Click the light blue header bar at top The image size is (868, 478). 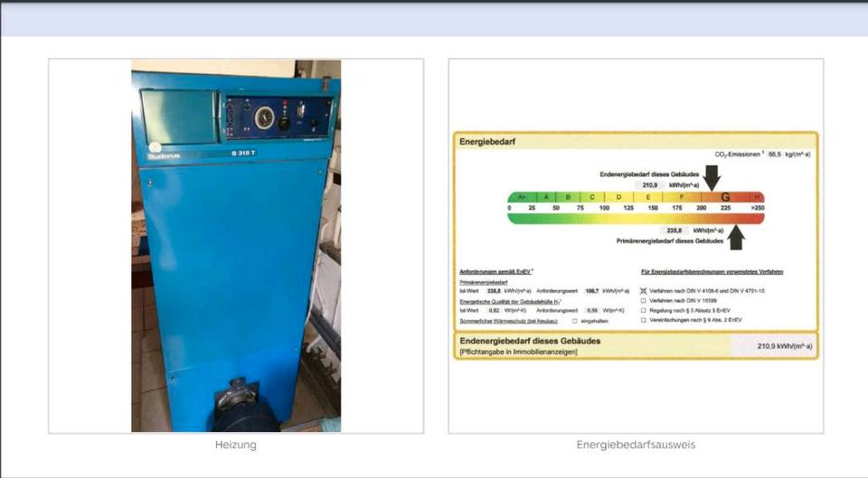434,19
